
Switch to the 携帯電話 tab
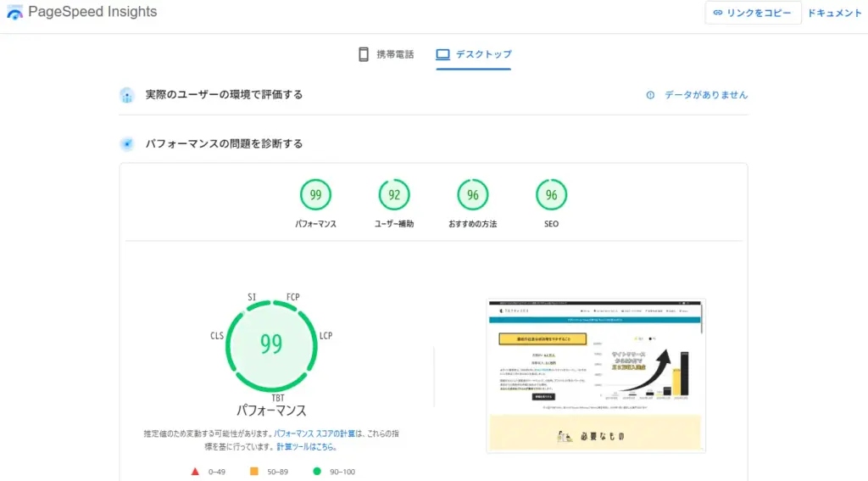click(x=387, y=54)
